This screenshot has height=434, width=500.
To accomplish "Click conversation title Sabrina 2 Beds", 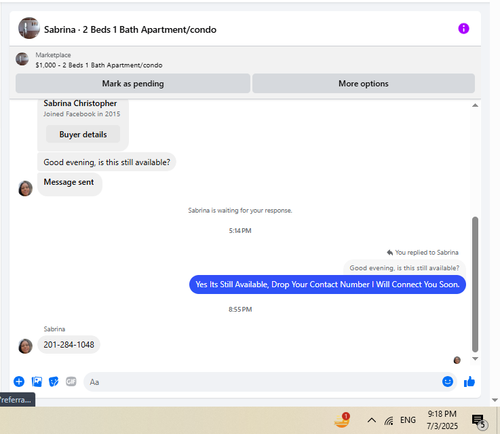I will pyautogui.click(x=130, y=30).
